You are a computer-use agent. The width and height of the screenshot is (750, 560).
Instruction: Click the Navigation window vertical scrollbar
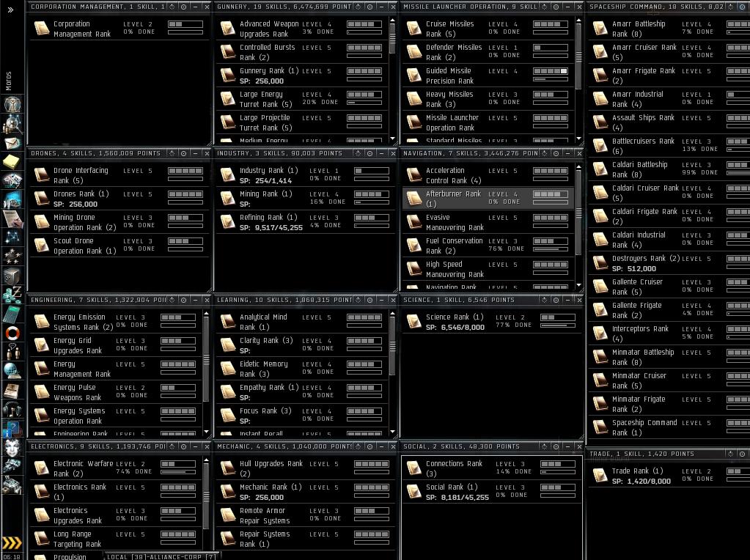point(578,213)
